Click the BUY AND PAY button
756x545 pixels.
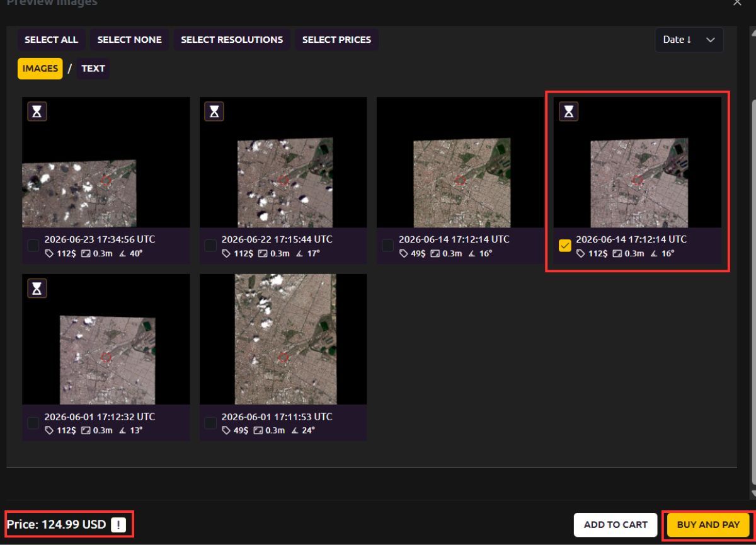(708, 525)
